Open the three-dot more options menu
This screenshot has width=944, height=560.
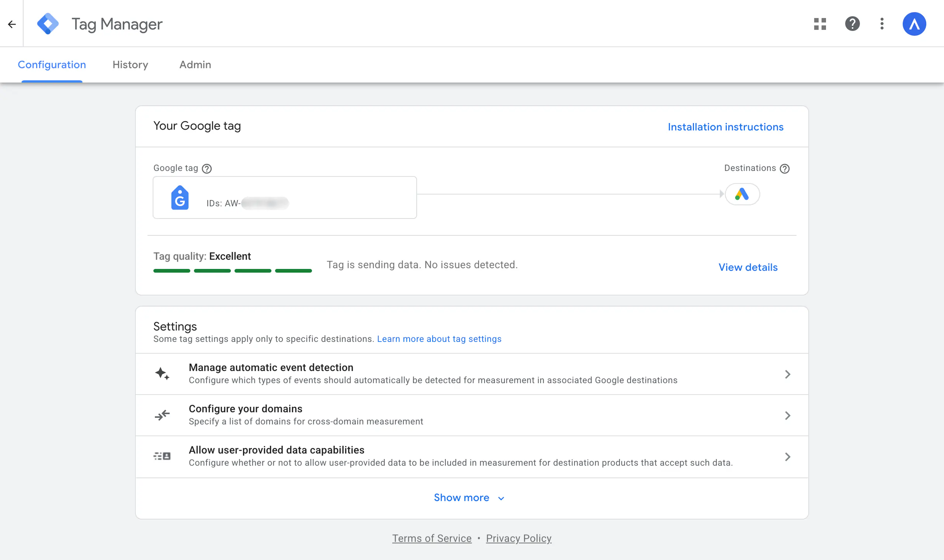(882, 24)
